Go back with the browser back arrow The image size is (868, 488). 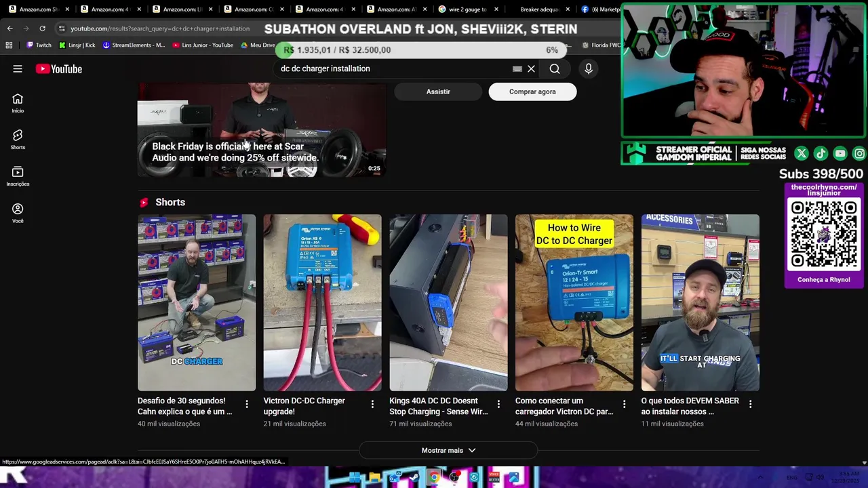click(x=9, y=28)
